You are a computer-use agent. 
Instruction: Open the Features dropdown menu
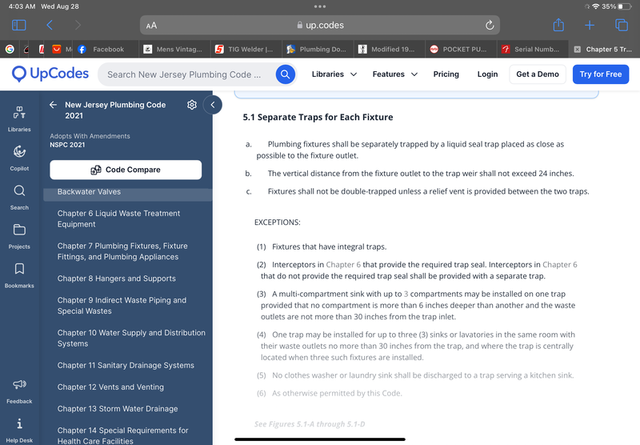395,74
